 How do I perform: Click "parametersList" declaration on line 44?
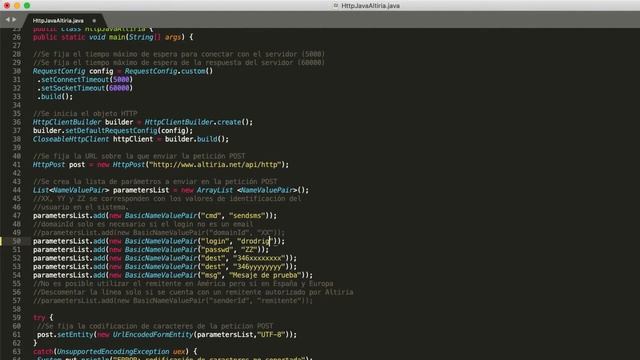pos(141,190)
